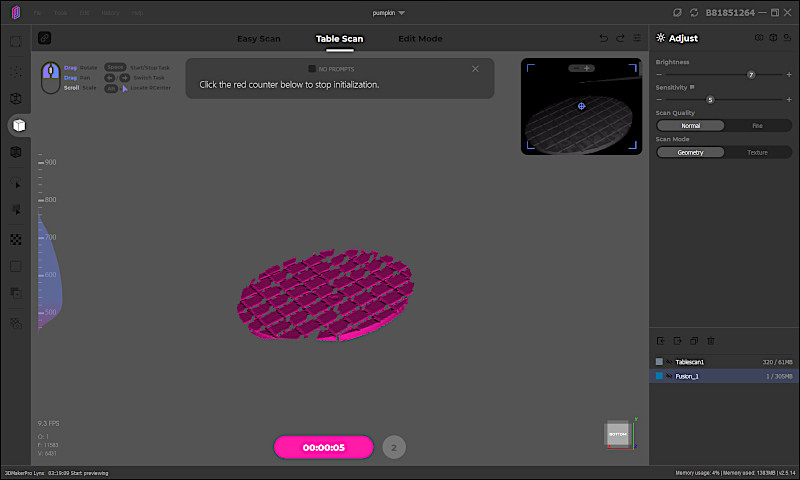800x480 pixels.
Task: Open the Help menu
Action: click(x=137, y=13)
